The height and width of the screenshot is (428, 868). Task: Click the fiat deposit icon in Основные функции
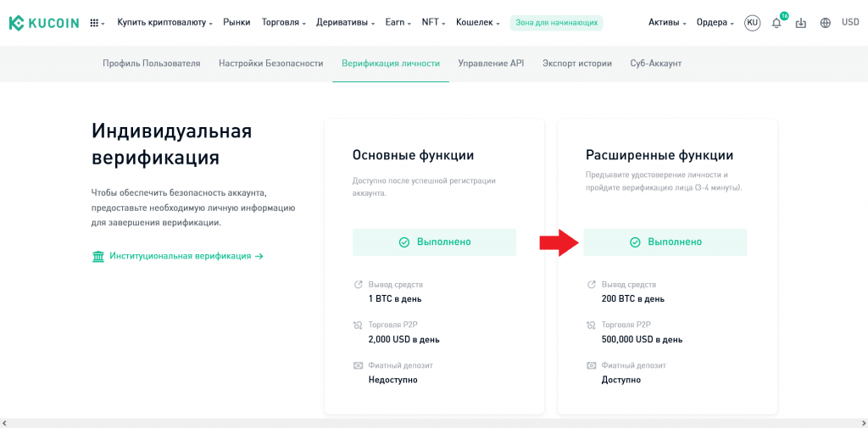(358, 365)
